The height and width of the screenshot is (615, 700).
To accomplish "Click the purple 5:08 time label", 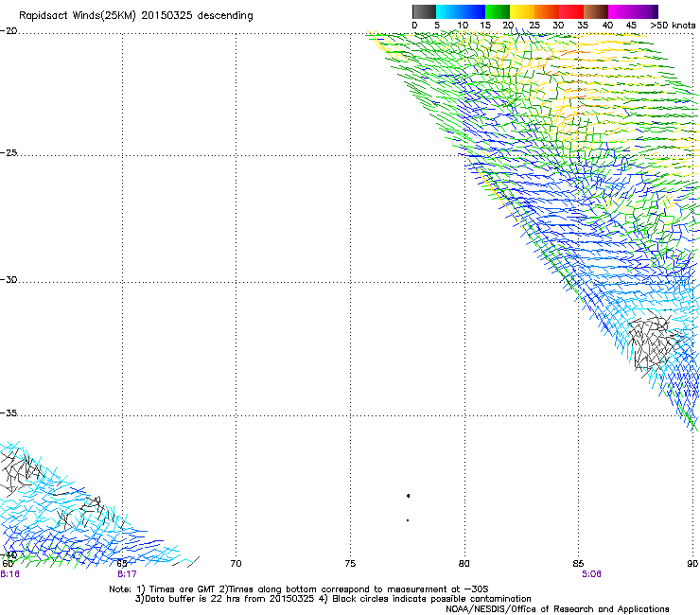I will [x=591, y=574].
